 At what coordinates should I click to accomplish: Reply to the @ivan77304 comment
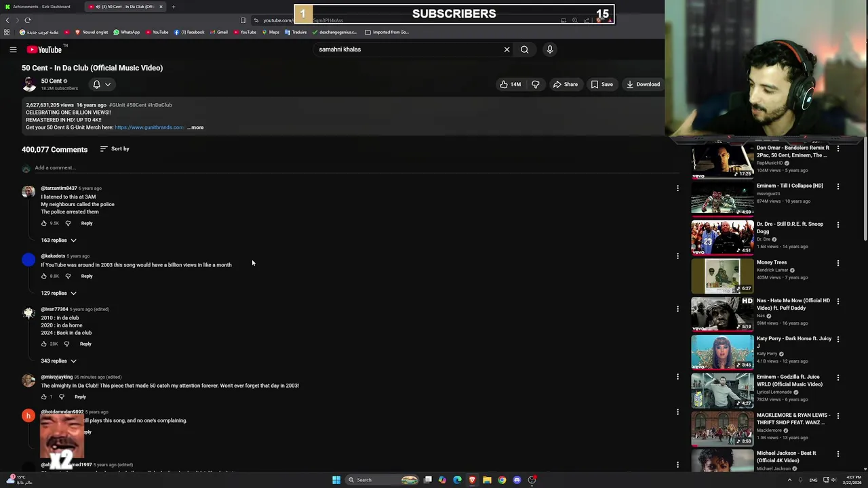pyautogui.click(x=85, y=344)
